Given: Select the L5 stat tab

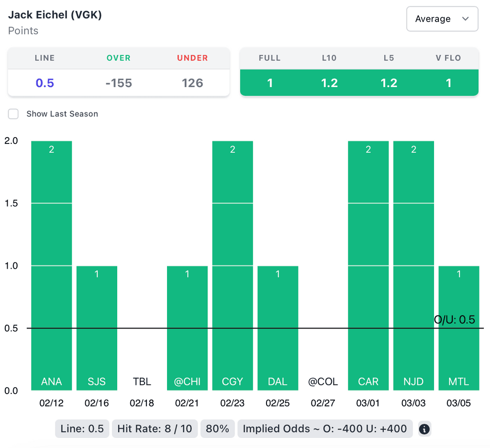Looking at the screenshot, I should 389,83.
